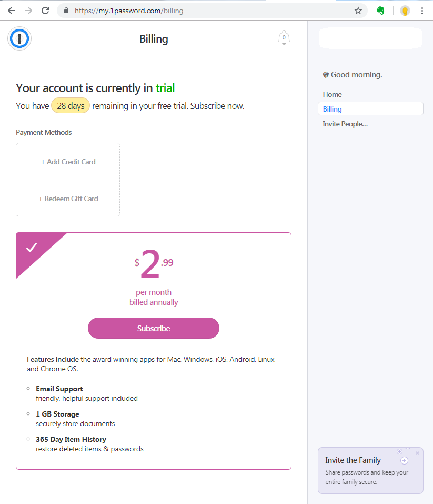Select the checkmarked $2.99 plan corner
This screenshot has height=504, width=433.
coord(32,248)
